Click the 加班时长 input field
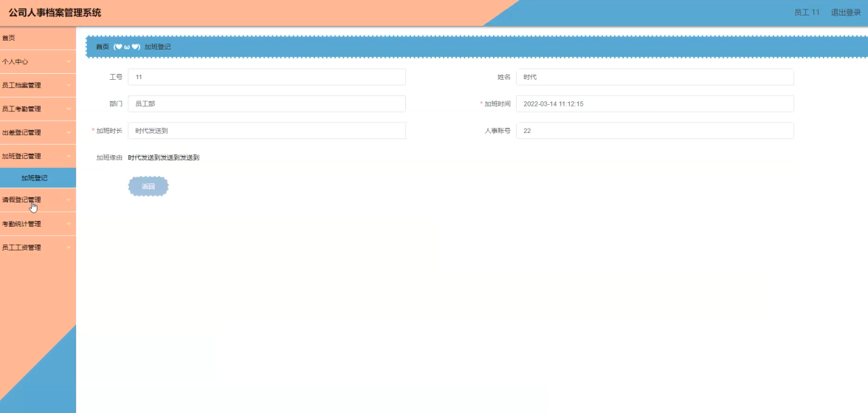The height and width of the screenshot is (413, 868). click(267, 130)
